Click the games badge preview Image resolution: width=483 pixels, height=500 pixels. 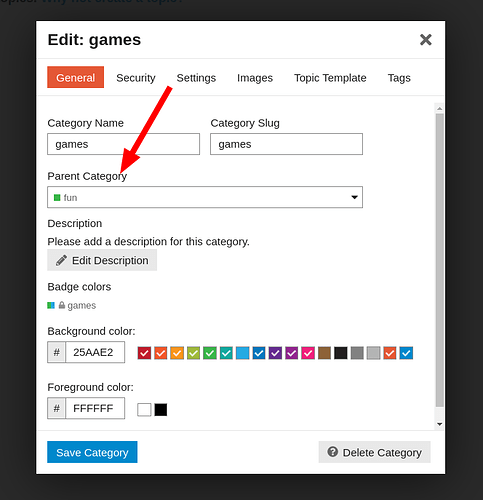tap(72, 305)
